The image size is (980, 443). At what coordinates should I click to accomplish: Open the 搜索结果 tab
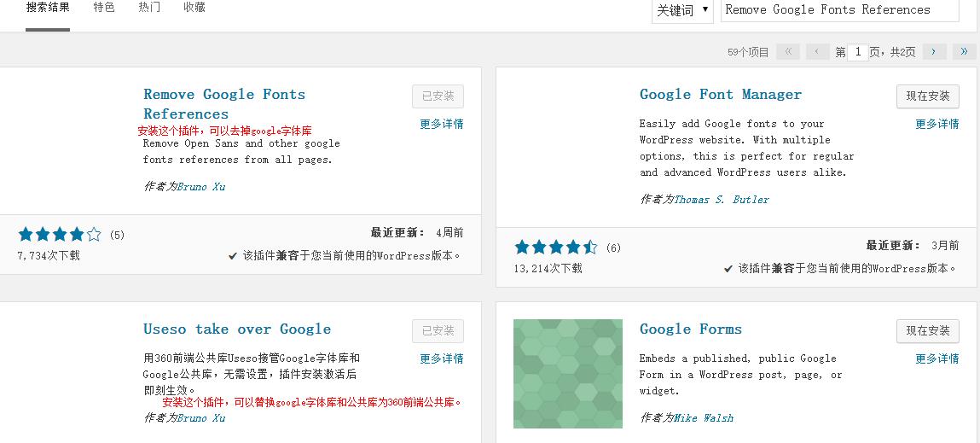(48, 9)
